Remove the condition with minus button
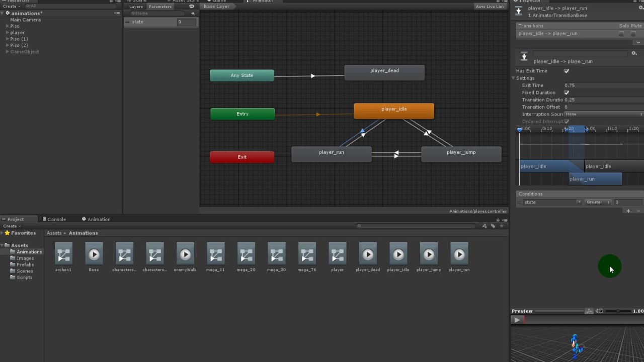Screen dimensions: 644x362 pyautogui.click(x=638, y=211)
